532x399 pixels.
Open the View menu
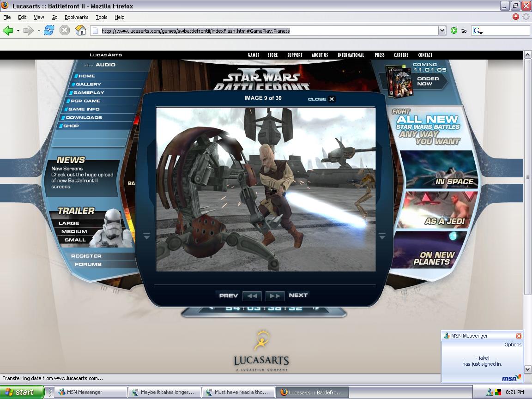coord(39,17)
